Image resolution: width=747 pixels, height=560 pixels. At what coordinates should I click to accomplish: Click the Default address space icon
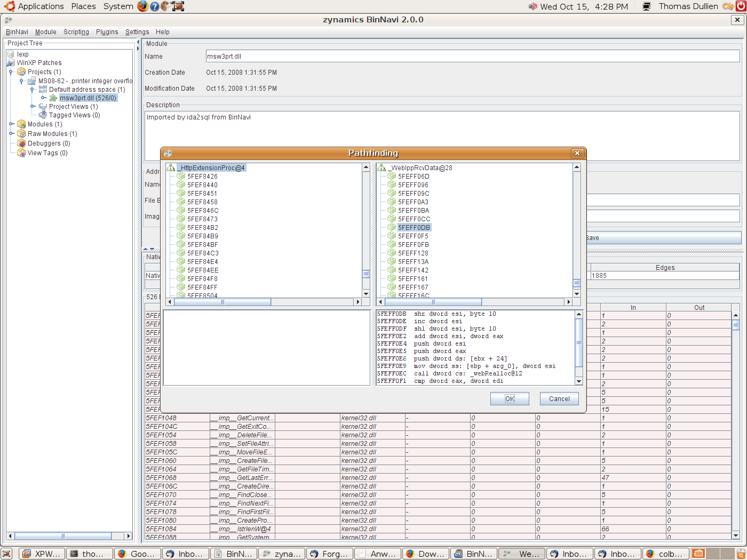pyautogui.click(x=43, y=90)
